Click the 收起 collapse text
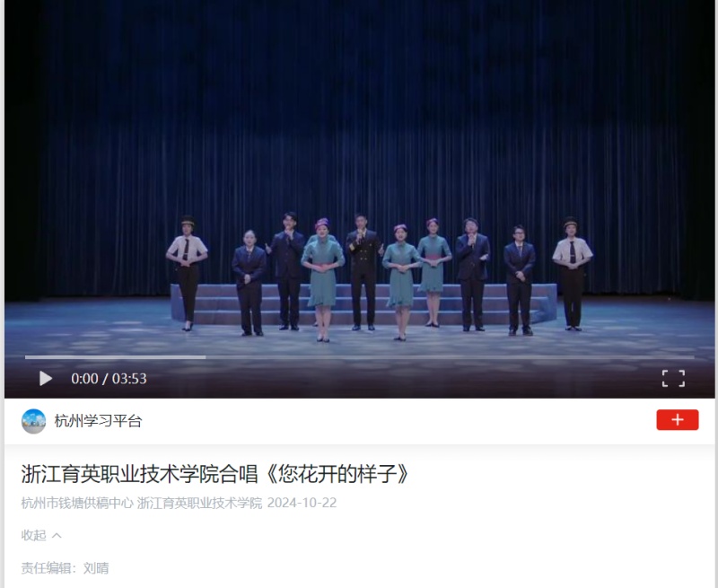 tap(33, 535)
